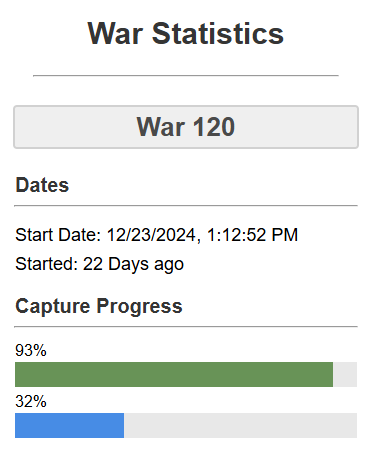
Task: Click the 1:12:52 PM time value
Action: click(x=252, y=235)
